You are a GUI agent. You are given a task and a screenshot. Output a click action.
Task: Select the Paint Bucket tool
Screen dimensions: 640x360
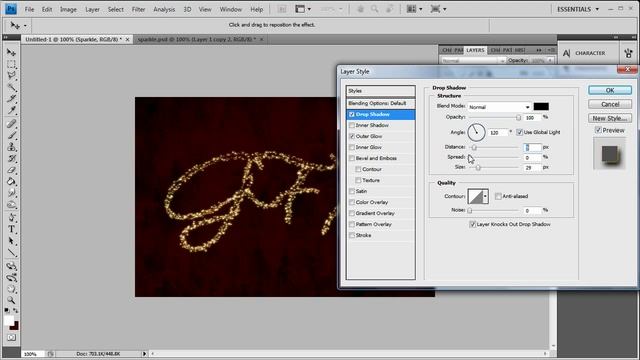tap(11, 181)
